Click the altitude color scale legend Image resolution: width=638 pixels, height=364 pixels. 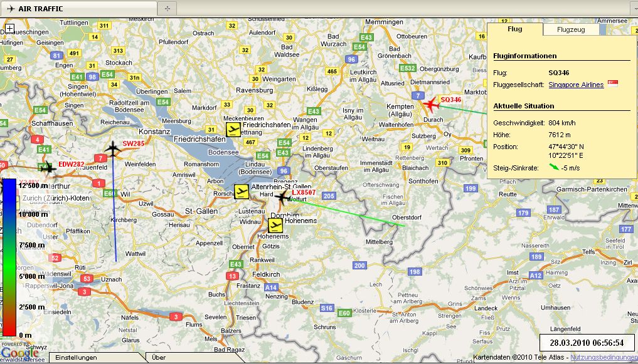pos(9,257)
